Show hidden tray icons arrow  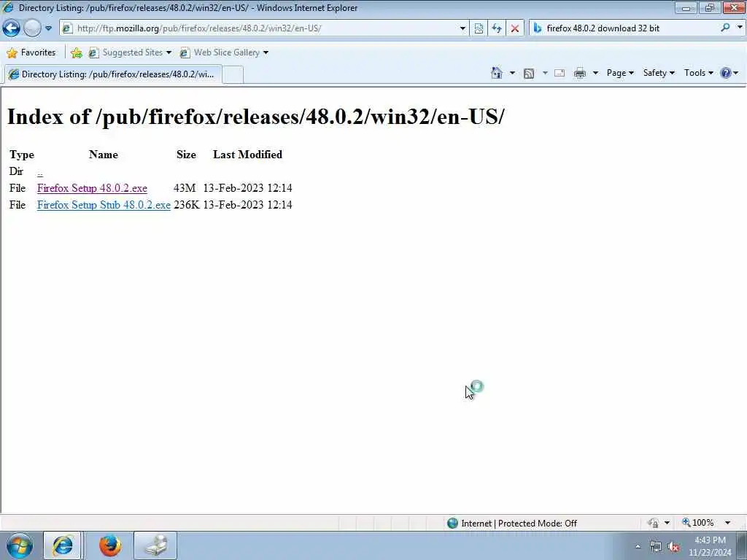(x=638, y=546)
